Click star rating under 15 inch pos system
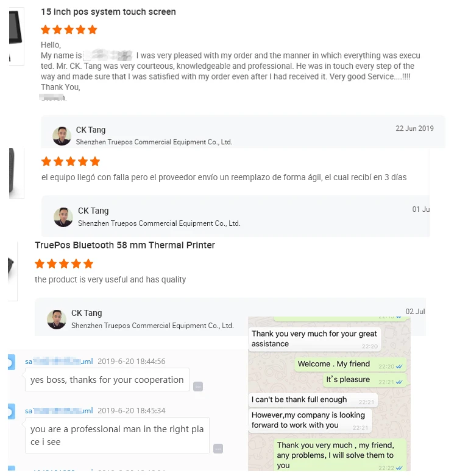Viewport: 457px width, 476px height. click(x=69, y=29)
